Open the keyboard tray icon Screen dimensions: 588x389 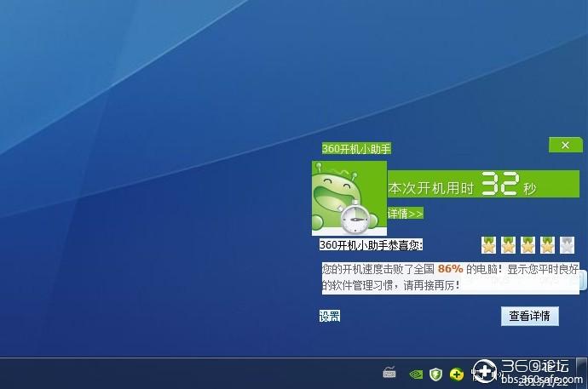[389, 373]
